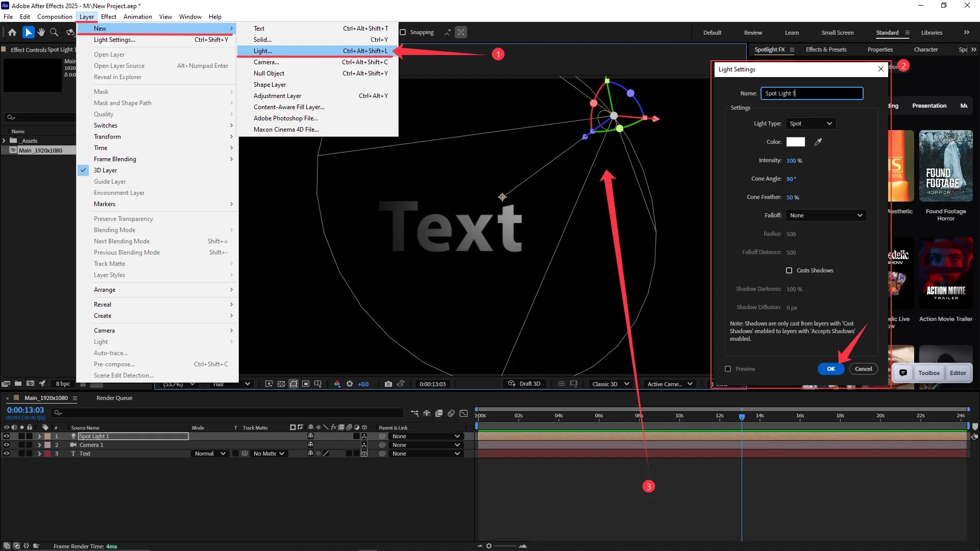This screenshot has width=980, height=551.
Task: Click OK in Light Settings dialog
Action: [x=830, y=369]
